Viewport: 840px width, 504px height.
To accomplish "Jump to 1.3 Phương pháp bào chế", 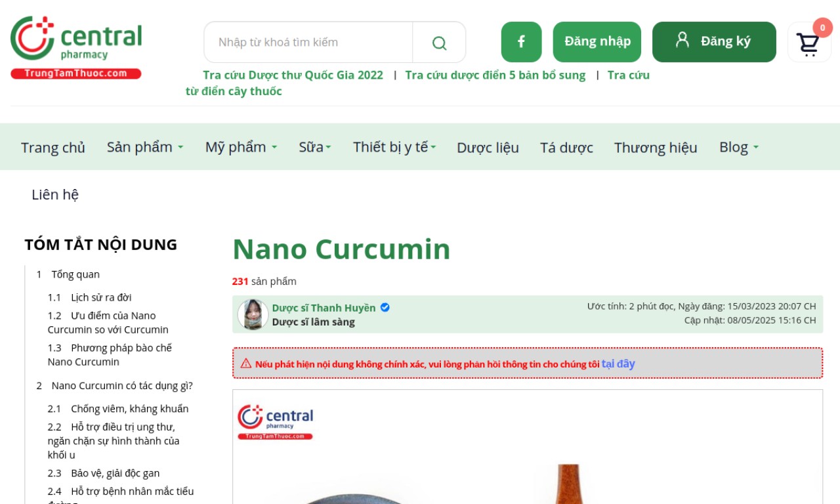I will 110,355.
